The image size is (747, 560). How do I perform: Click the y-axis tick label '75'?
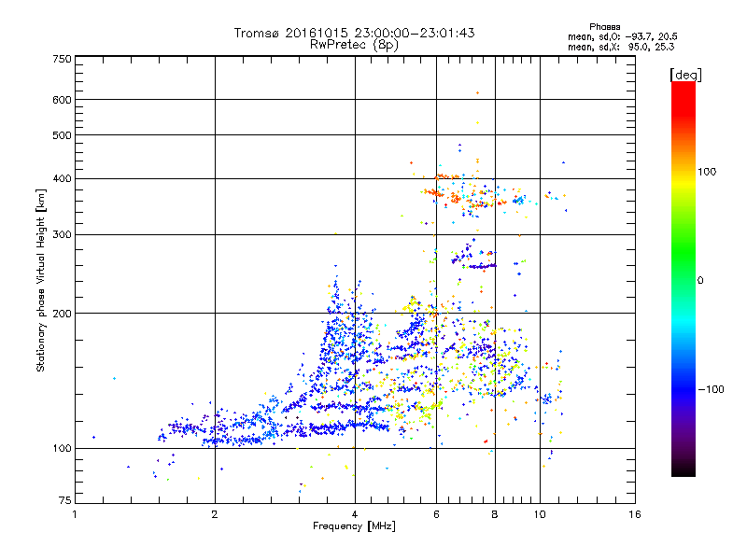tap(65, 500)
